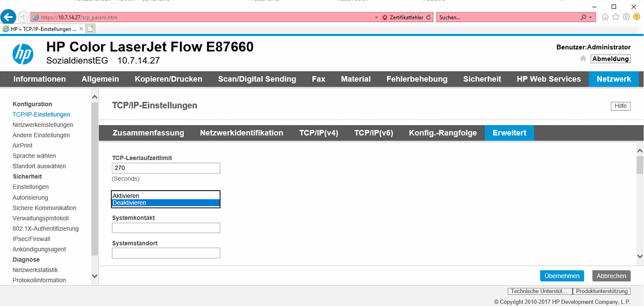Go to the browser home page icon

(605, 17)
